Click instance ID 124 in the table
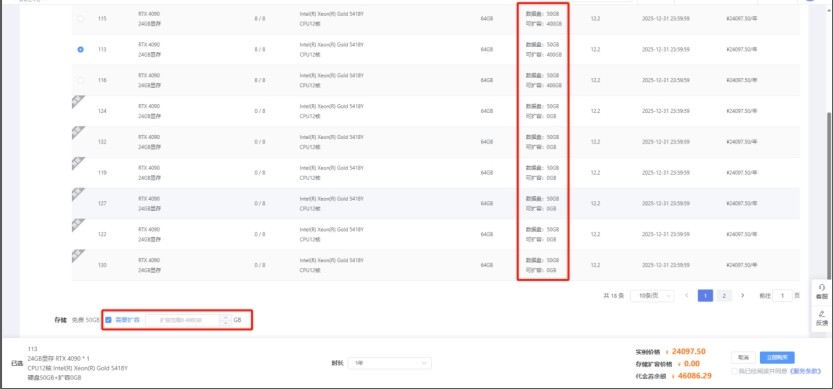Viewport: 833px width, 389px height. tap(102, 111)
